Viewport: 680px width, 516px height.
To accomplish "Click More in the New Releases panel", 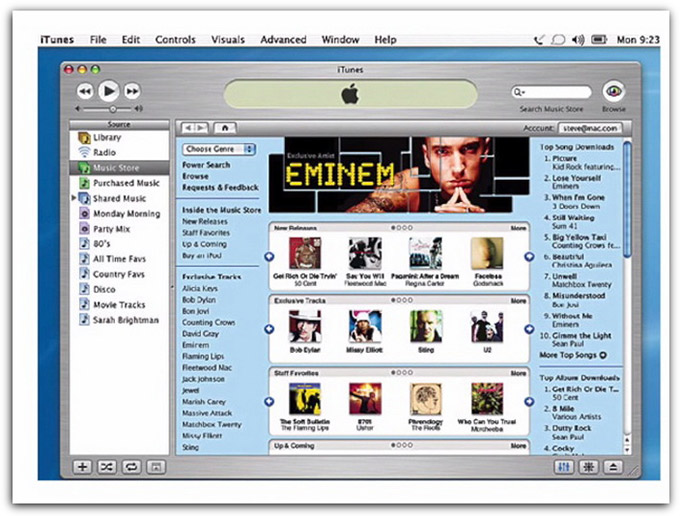I will pyautogui.click(x=518, y=228).
